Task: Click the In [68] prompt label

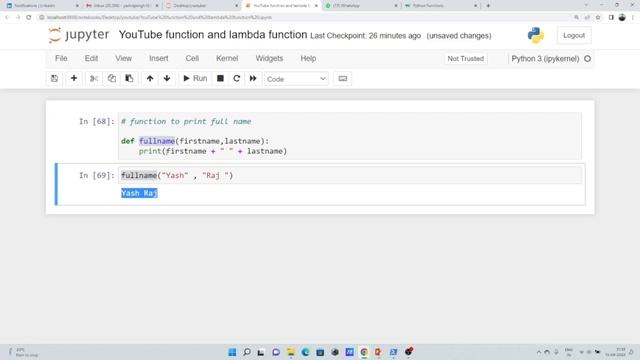Action: click(97, 122)
